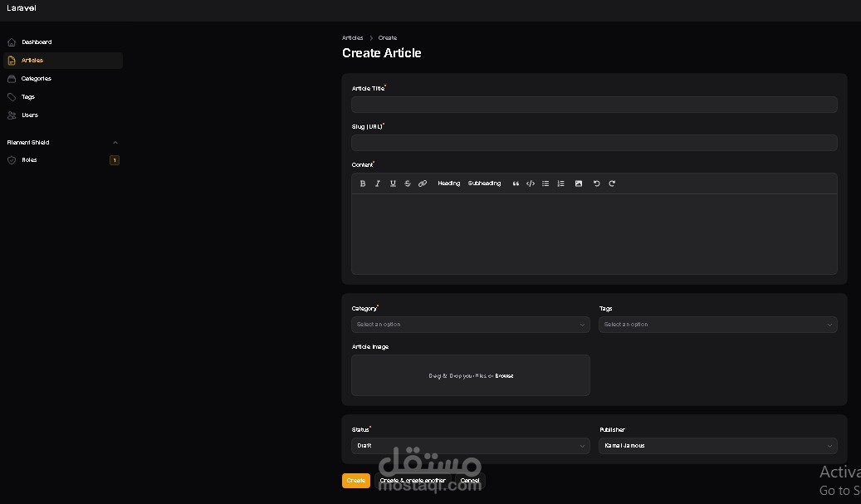Screen dimensions: 861x504
Task: Open Articles from the sidebar menu
Action: coord(63,61)
